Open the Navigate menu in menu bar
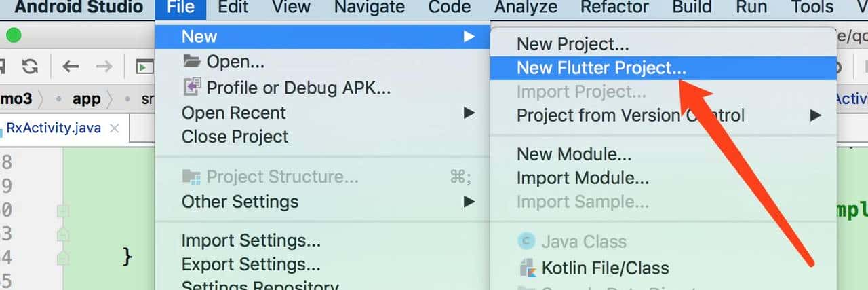This screenshot has height=290, width=868. click(x=369, y=7)
